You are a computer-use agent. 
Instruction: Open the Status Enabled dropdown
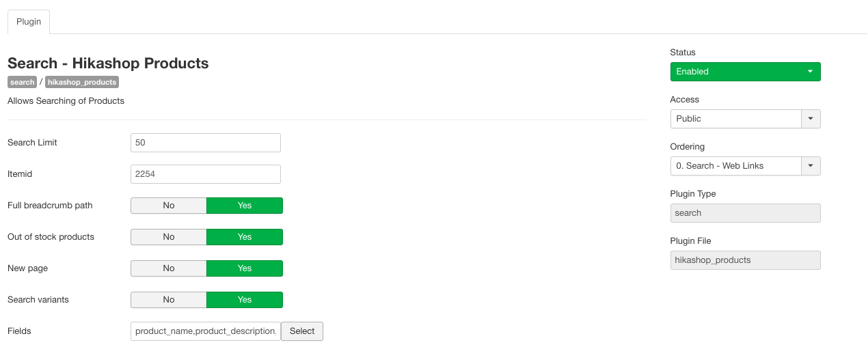745,72
